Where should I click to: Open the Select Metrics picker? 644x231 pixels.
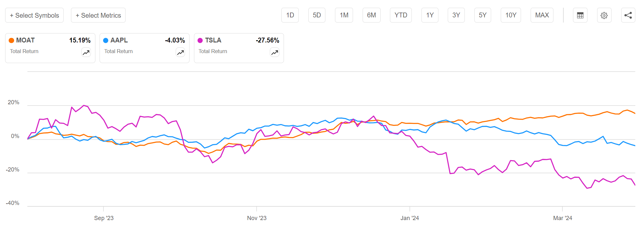pyautogui.click(x=98, y=15)
